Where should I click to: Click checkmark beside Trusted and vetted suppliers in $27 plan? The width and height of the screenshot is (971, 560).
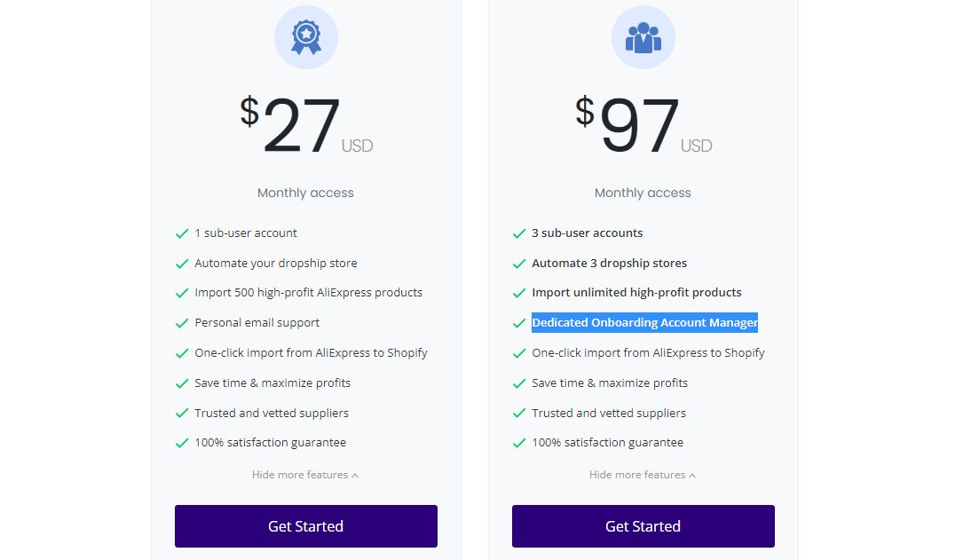(182, 414)
